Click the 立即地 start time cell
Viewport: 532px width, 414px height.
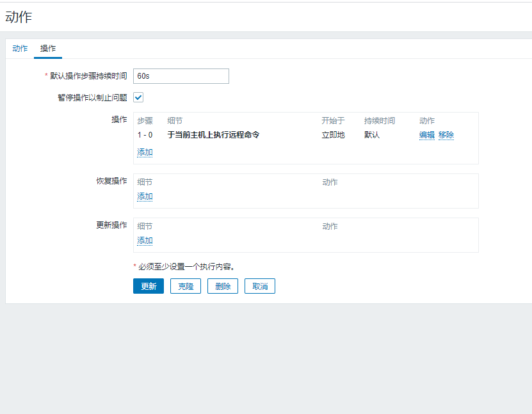pyautogui.click(x=333, y=135)
